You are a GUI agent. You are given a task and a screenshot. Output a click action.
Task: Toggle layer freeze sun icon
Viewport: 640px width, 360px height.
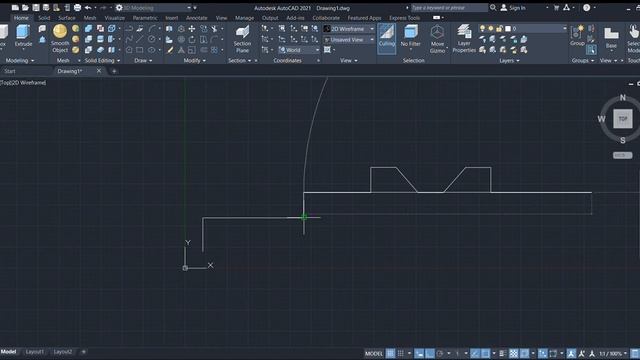click(491, 29)
